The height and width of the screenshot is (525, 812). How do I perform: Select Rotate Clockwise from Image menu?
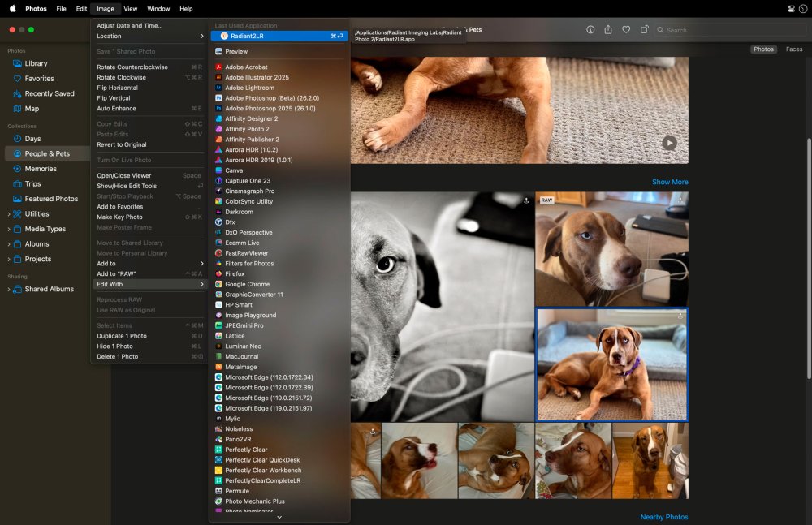[x=122, y=77]
